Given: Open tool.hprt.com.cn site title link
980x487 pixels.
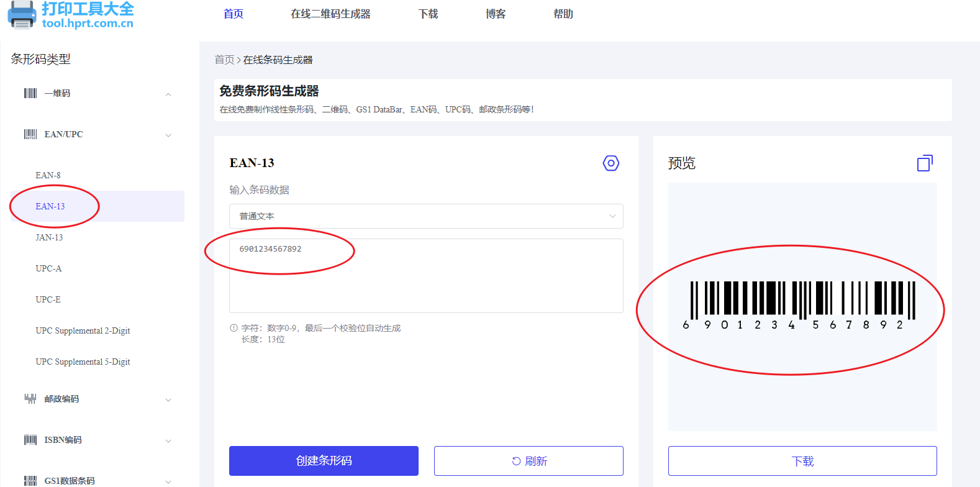Looking at the screenshot, I should pyautogui.click(x=88, y=23).
